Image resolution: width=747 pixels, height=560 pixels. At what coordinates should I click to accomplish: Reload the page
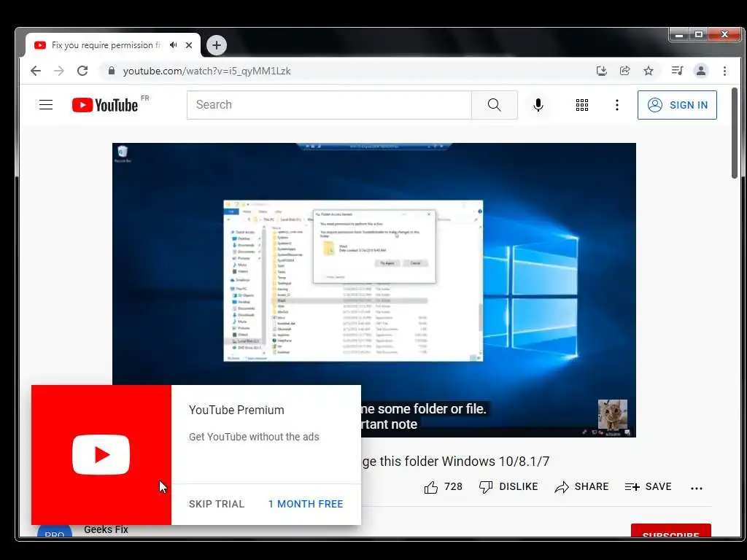[82, 71]
